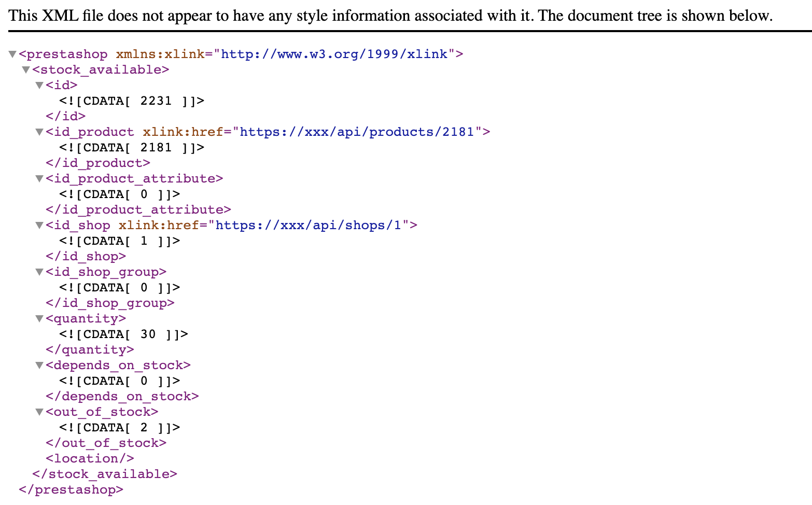812x505 pixels.
Task: Collapse the id_product element
Action: (x=39, y=132)
